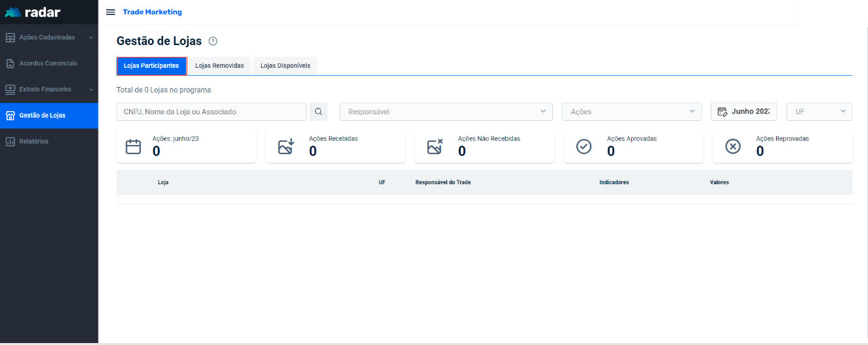Screen dimensions: 868x345
Task: Open the Ações filter dropdown
Action: pos(631,112)
